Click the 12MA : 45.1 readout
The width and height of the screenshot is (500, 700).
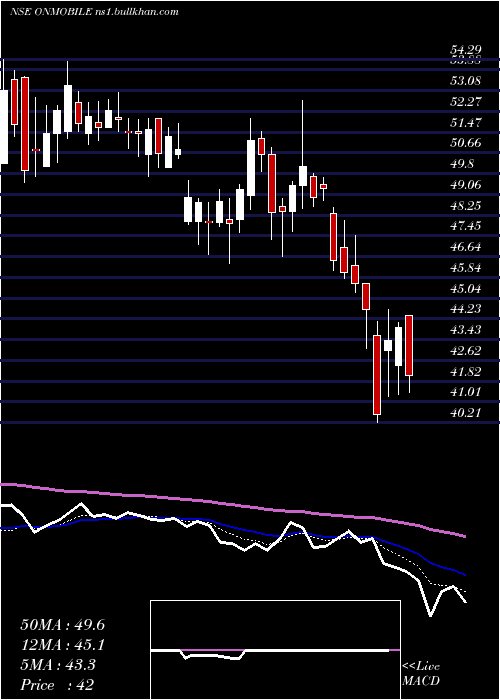click(62, 645)
